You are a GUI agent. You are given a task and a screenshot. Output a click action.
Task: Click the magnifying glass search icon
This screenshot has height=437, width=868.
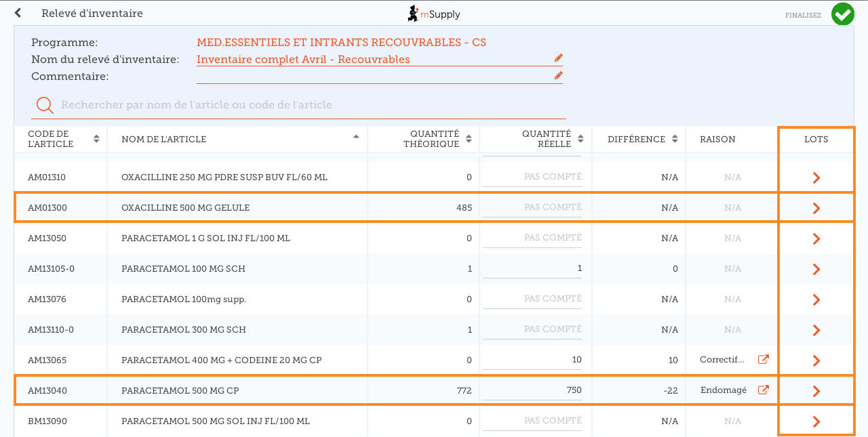click(x=45, y=105)
